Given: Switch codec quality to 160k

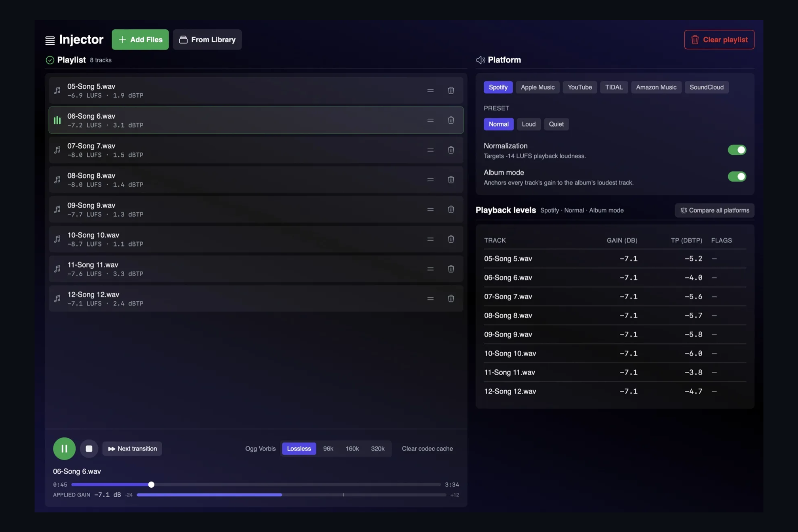Looking at the screenshot, I should click(x=352, y=448).
